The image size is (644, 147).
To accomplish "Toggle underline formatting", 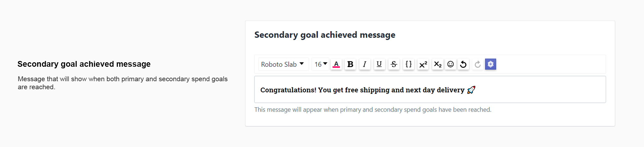I will [x=379, y=64].
